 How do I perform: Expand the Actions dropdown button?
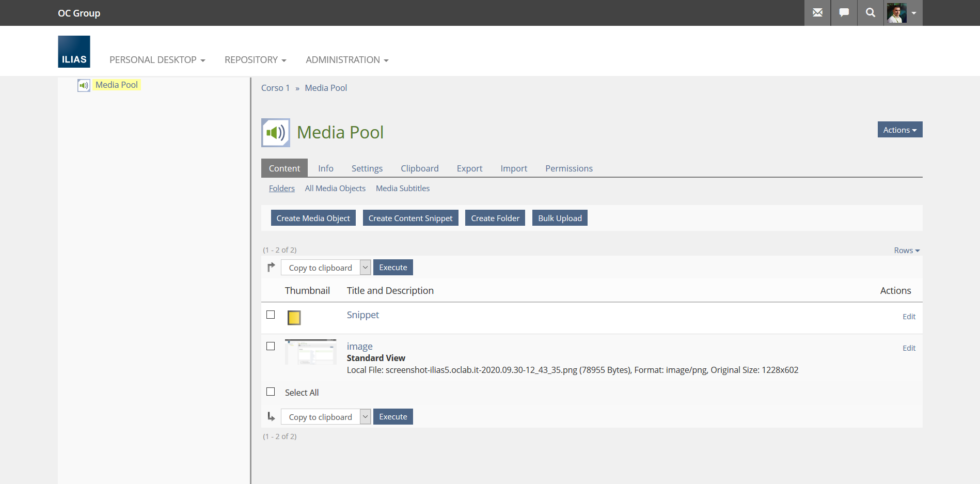pyautogui.click(x=899, y=130)
